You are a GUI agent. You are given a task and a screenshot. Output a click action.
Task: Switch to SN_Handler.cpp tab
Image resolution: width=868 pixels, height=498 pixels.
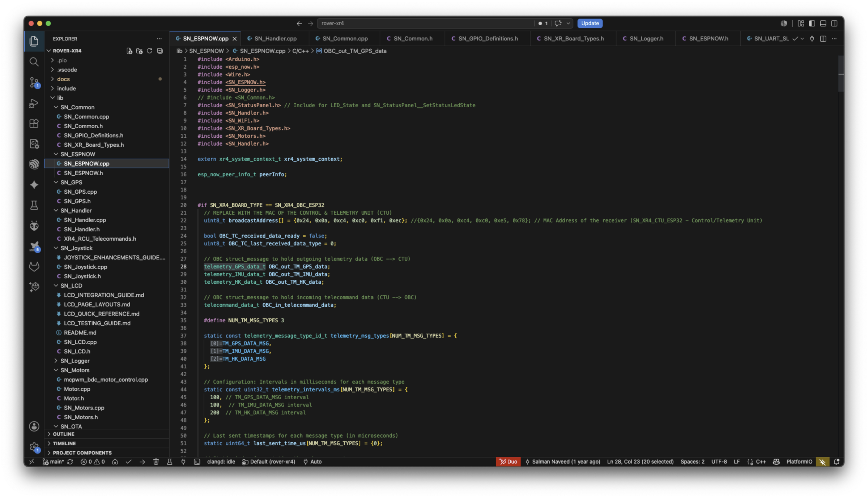click(x=275, y=39)
